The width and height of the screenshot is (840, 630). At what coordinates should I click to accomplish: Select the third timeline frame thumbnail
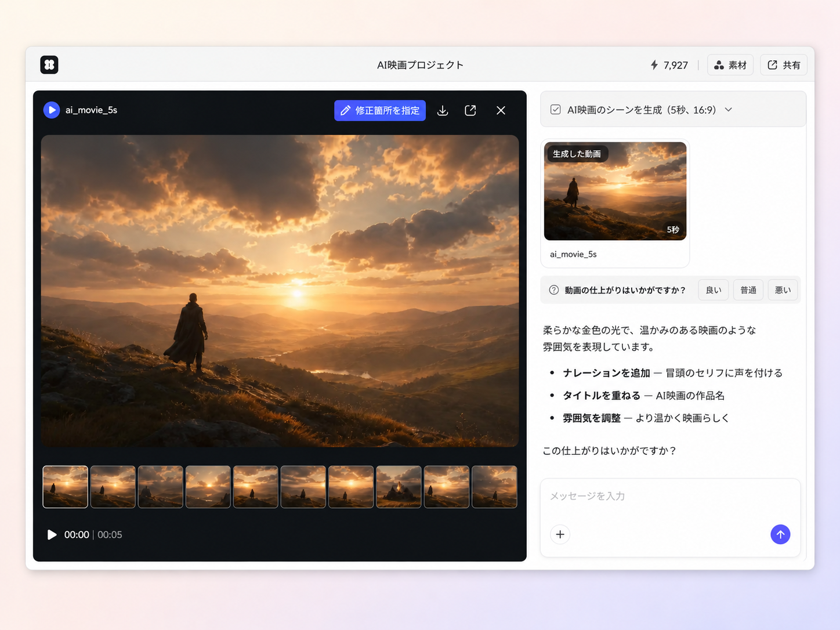point(161,487)
